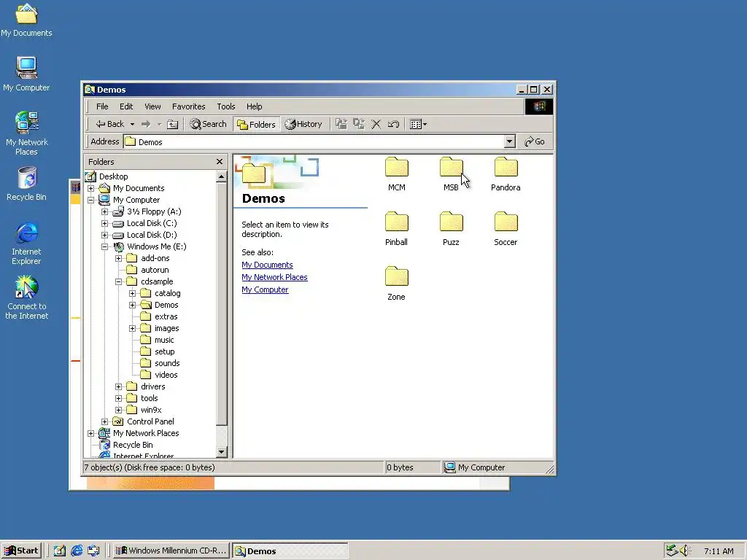Click the Move To toolbar icon
The height and width of the screenshot is (560, 747).
coord(341,124)
